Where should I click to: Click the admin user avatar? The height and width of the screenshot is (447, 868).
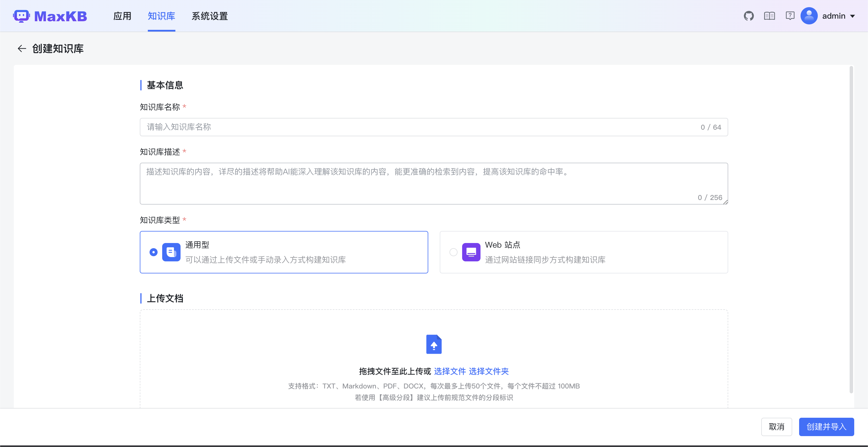pyautogui.click(x=809, y=16)
